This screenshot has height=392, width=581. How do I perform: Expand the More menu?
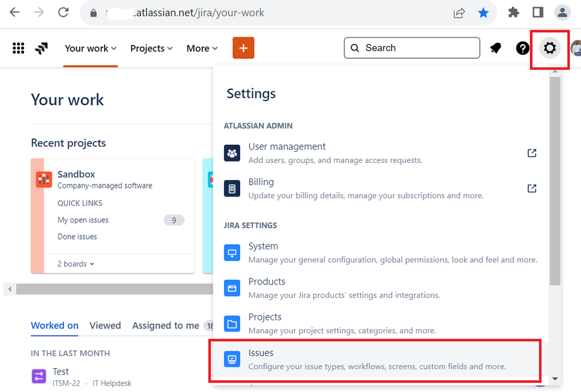202,48
